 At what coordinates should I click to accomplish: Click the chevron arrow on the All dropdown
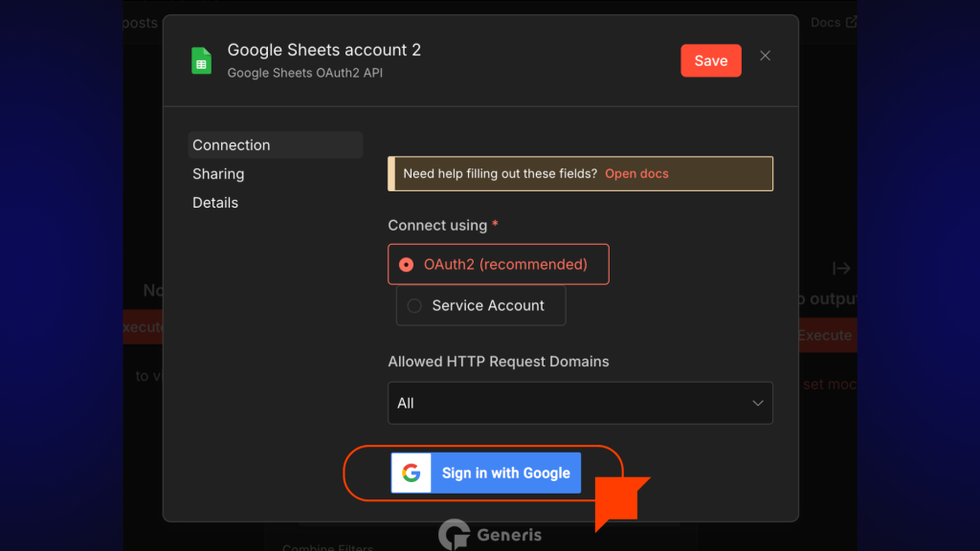point(758,403)
